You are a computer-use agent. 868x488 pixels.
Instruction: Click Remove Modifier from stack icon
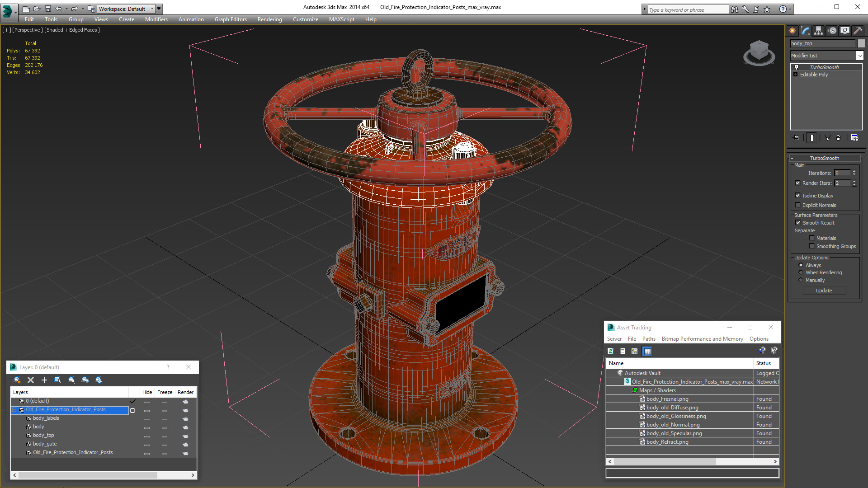coord(839,138)
